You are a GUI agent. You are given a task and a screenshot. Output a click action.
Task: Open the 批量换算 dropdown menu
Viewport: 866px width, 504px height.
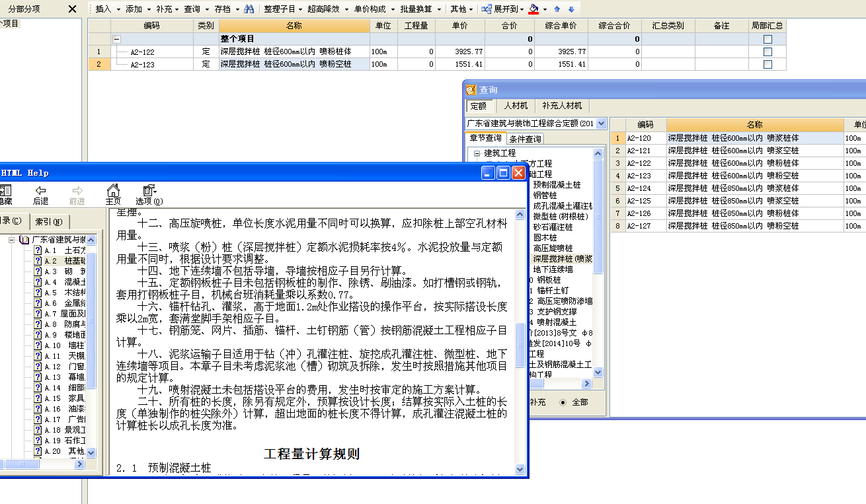pos(419,9)
